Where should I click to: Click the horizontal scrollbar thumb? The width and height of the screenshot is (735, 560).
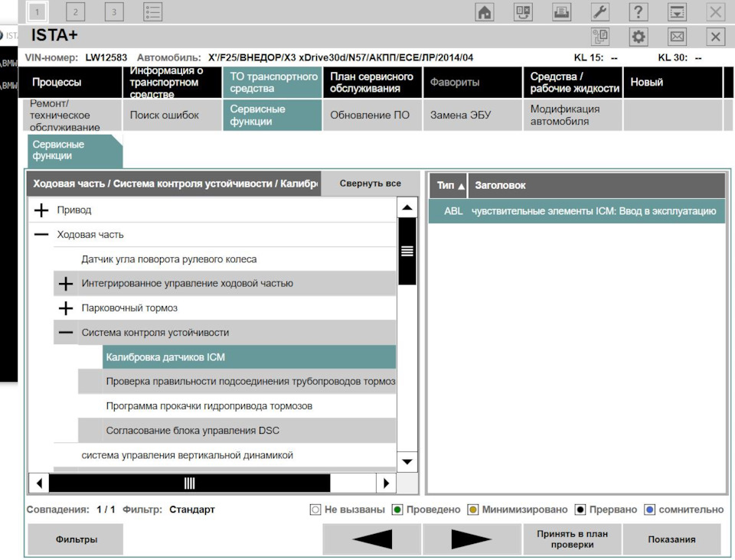[x=189, y=483]
